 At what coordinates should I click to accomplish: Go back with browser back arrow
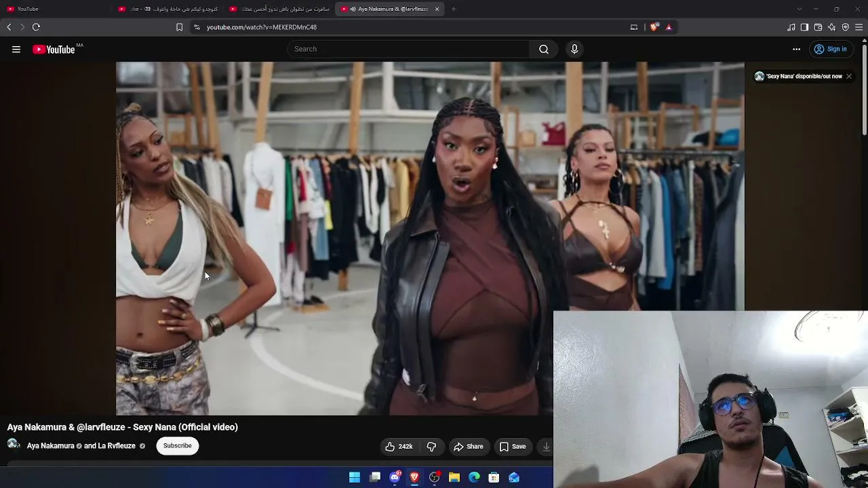(9, 27)
